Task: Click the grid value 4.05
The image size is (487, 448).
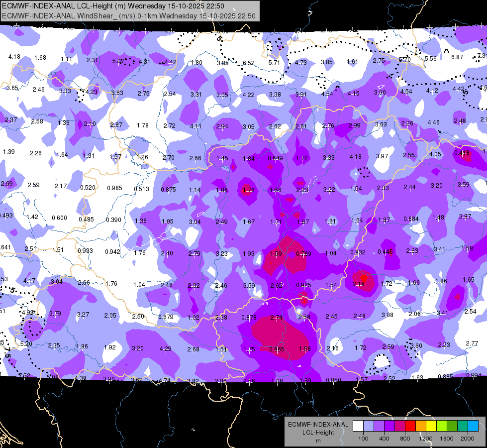Action: pyautogui.click(x=435, y=154)
